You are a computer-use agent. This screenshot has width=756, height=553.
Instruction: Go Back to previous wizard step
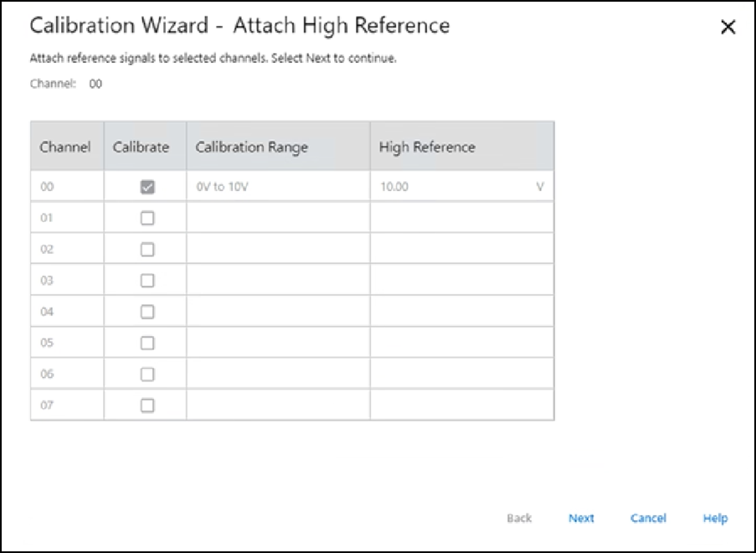click(x=519, y=518)
